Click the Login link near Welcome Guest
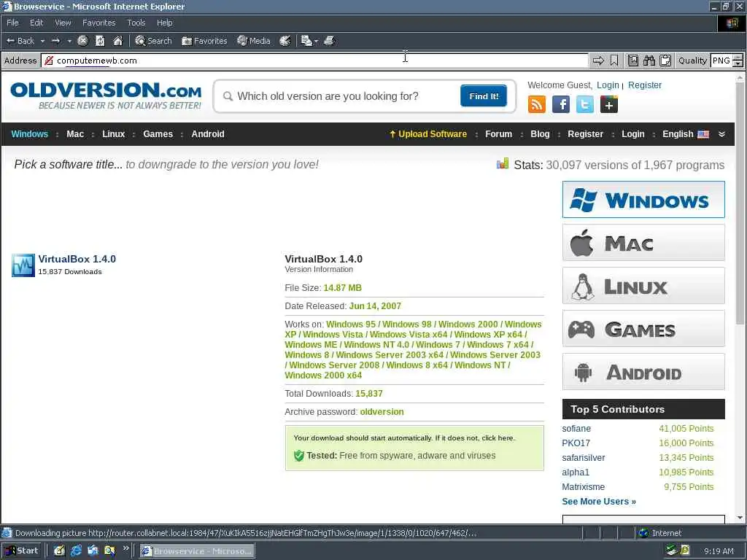 608,85
